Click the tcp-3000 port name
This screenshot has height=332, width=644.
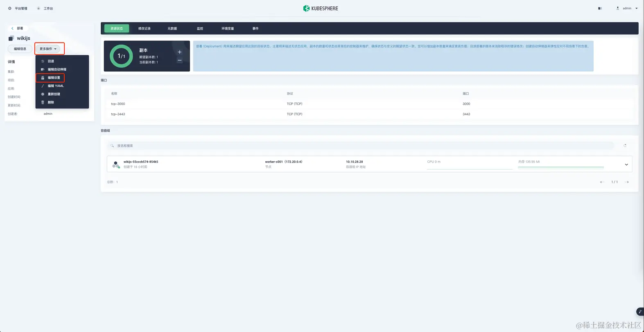[118, 104]
